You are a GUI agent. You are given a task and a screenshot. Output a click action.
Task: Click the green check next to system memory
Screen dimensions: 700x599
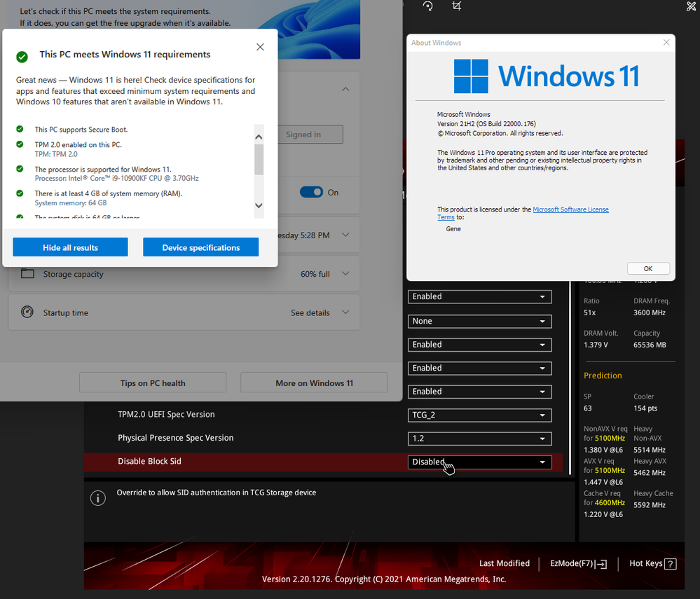coord(20,193)
